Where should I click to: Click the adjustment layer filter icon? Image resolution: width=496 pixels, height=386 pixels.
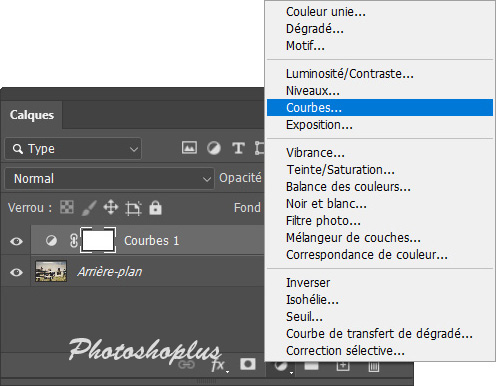pos(214,148)
